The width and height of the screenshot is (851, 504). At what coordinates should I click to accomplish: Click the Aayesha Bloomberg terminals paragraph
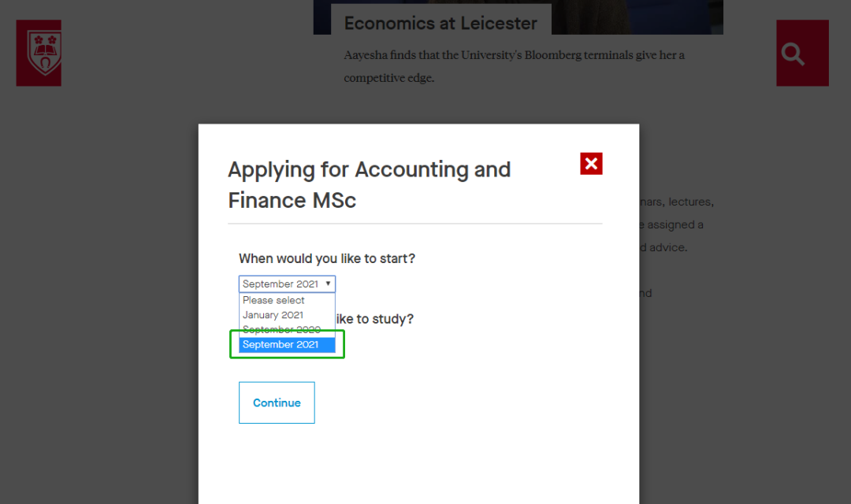click(514, 66)
